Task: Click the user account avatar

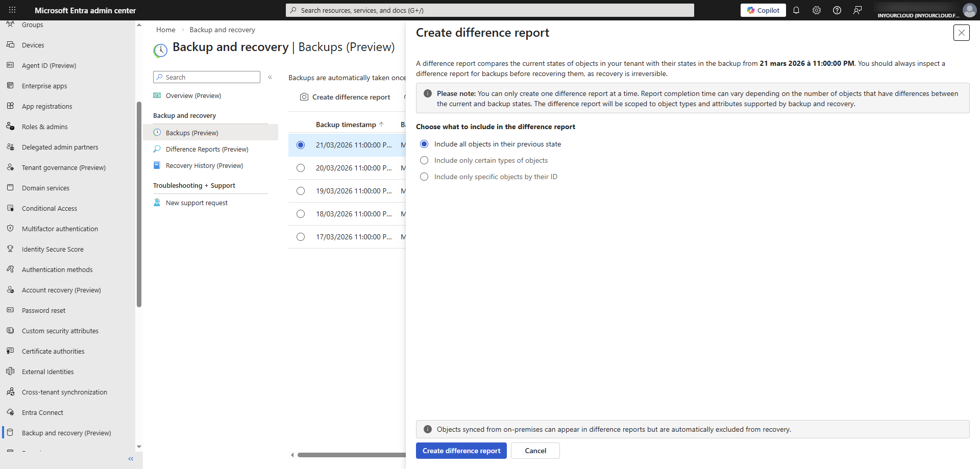Action: coord(969,10)
